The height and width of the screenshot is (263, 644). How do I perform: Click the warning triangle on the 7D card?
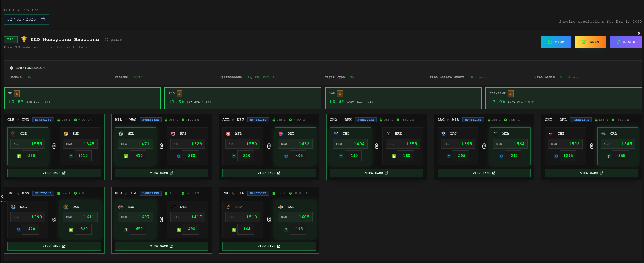pyautogui.click(x=17, y=94)
